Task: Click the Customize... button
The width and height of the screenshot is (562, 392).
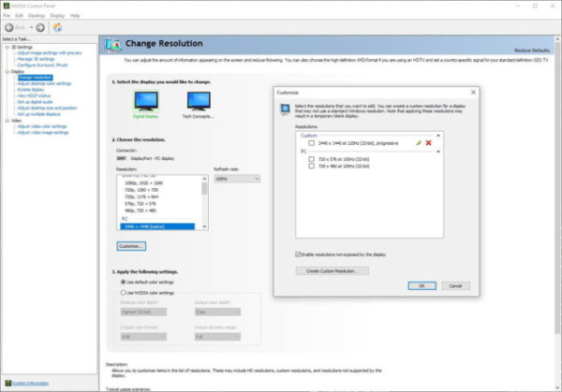Action: pos(131,246)
